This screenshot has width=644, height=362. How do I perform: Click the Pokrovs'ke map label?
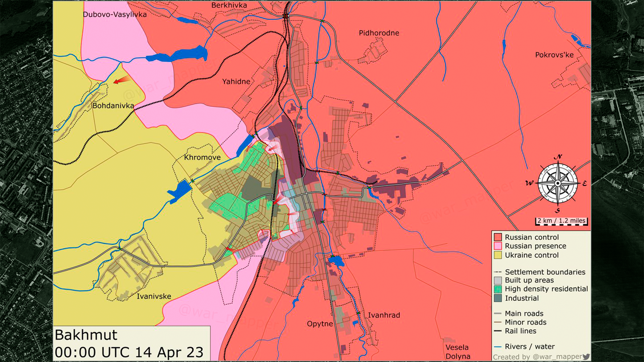pos(554,55)
